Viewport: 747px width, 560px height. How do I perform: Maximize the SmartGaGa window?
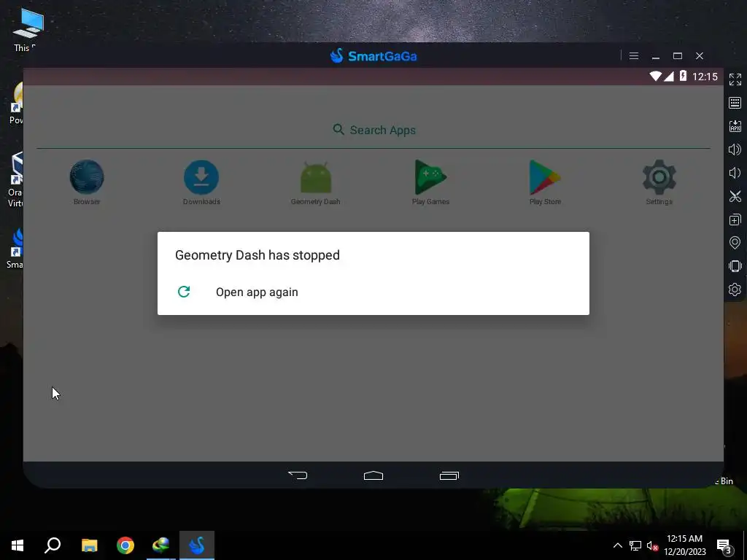[678, 56]
